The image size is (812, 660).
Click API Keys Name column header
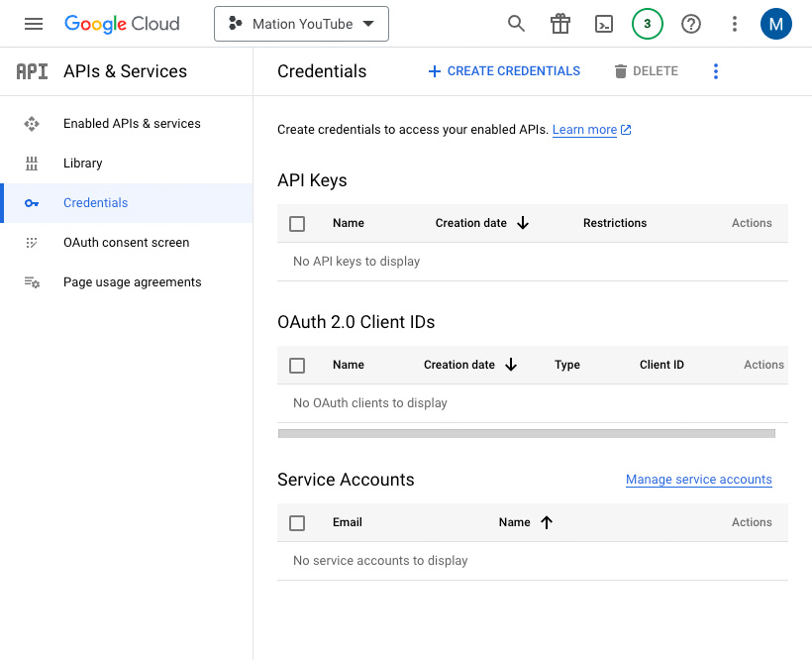349,223
